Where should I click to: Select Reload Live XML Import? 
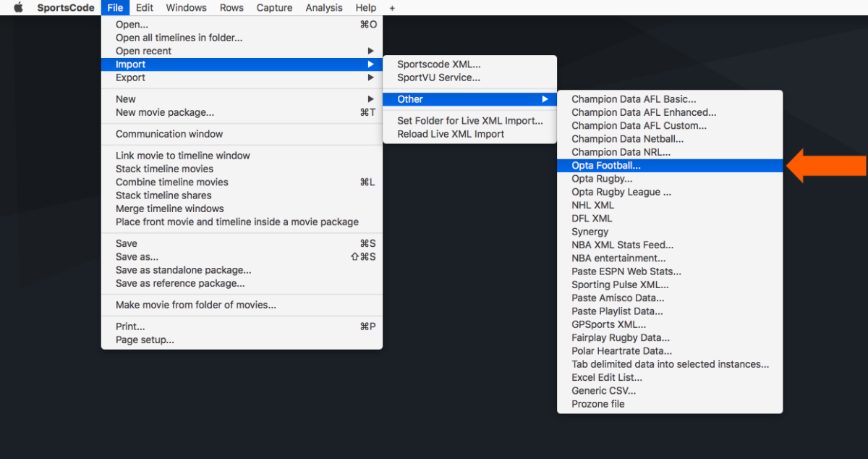coord(469,134)
